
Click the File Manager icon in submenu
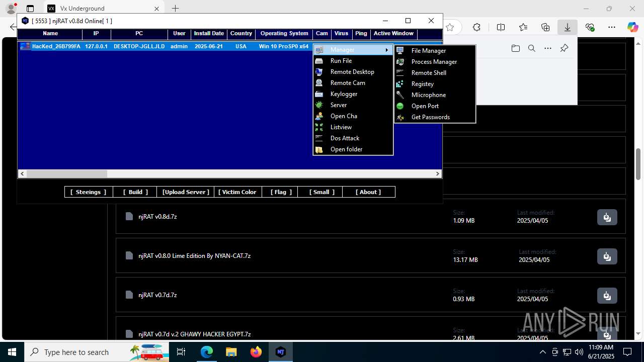pyautogui.click(x=400, y=51)
